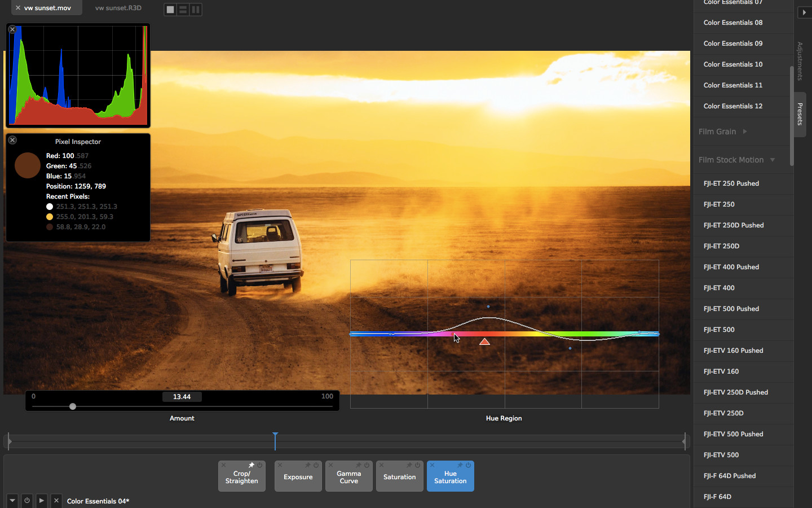Close the Pixel Inspector panel
812x508 pixels.
tap(12, 140)
